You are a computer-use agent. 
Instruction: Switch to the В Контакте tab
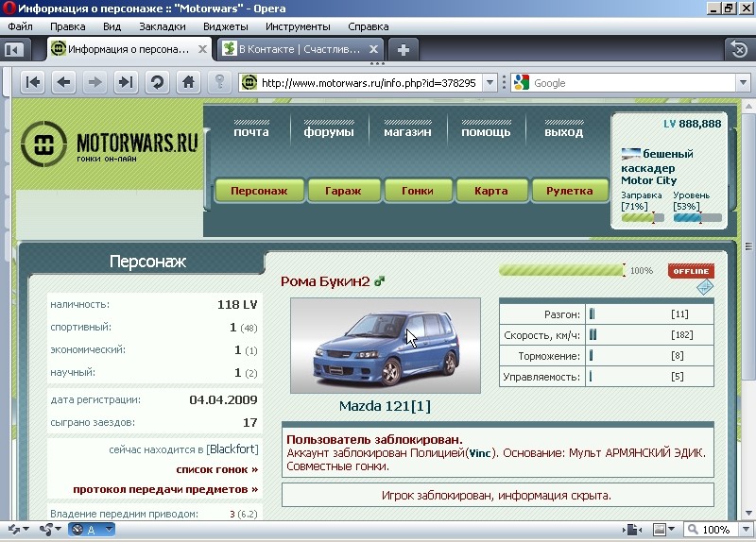point(299,49)
